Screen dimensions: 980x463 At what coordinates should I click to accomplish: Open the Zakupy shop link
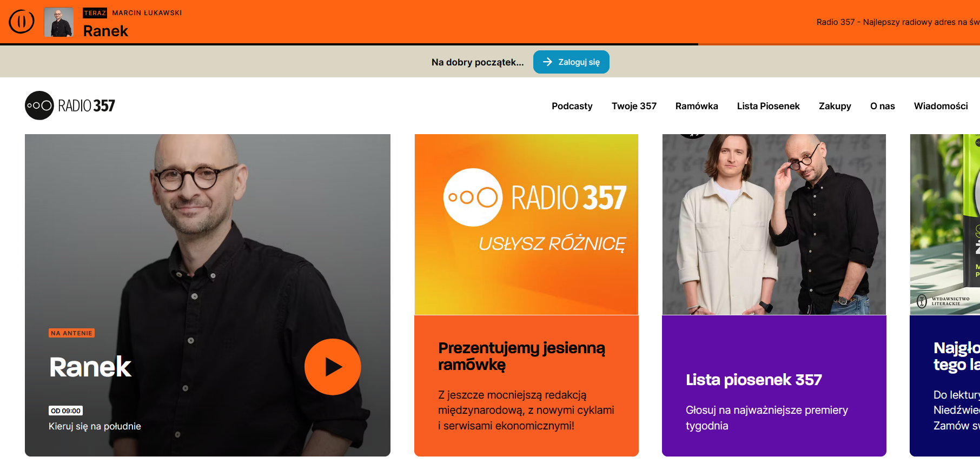(835, 106)
